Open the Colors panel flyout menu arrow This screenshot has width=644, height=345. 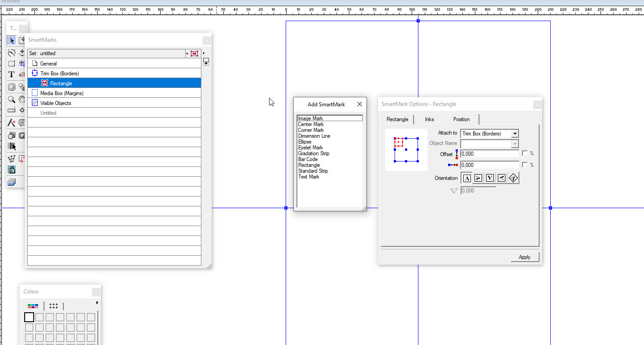97,303
